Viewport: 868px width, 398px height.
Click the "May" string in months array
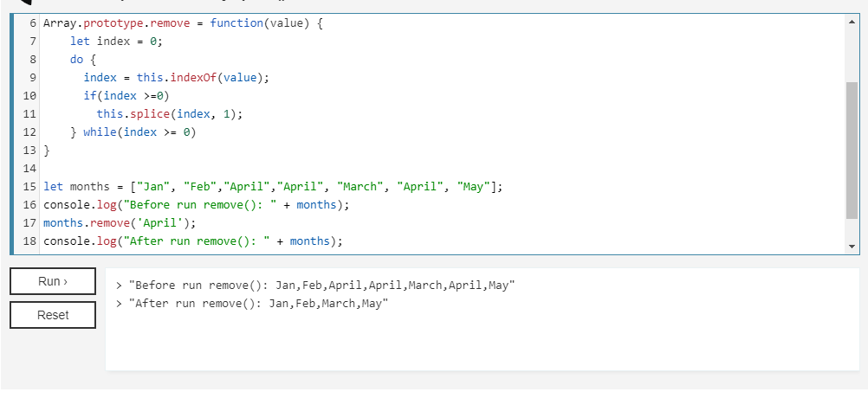[474, 187]
